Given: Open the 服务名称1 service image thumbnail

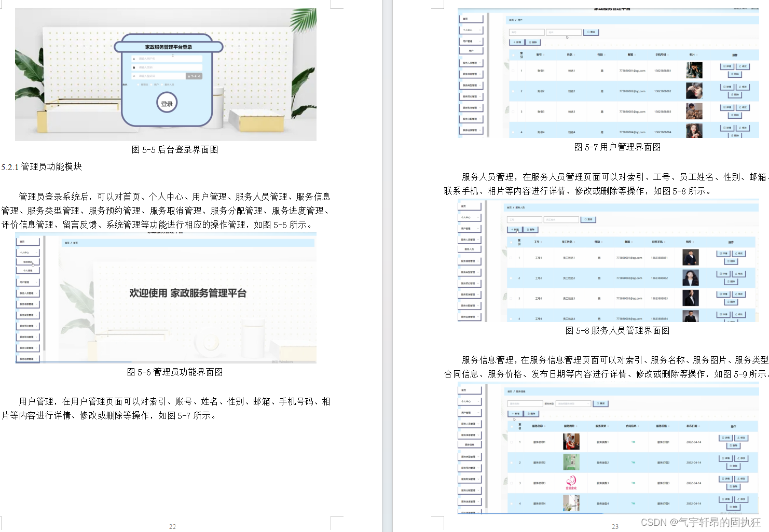Looking at the screenshot, I should click(571, 441).
